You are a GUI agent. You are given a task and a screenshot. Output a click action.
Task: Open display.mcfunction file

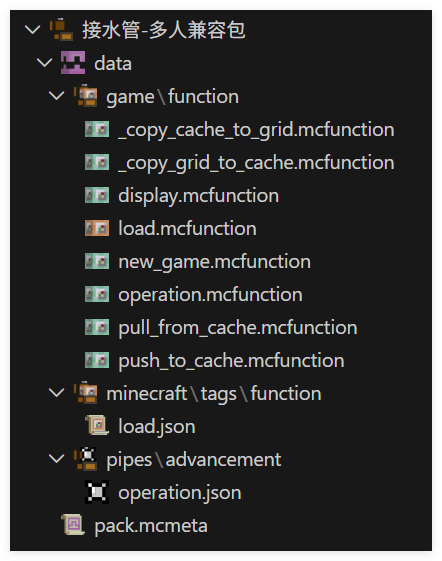pyautogui.click(x=199, y=196)
